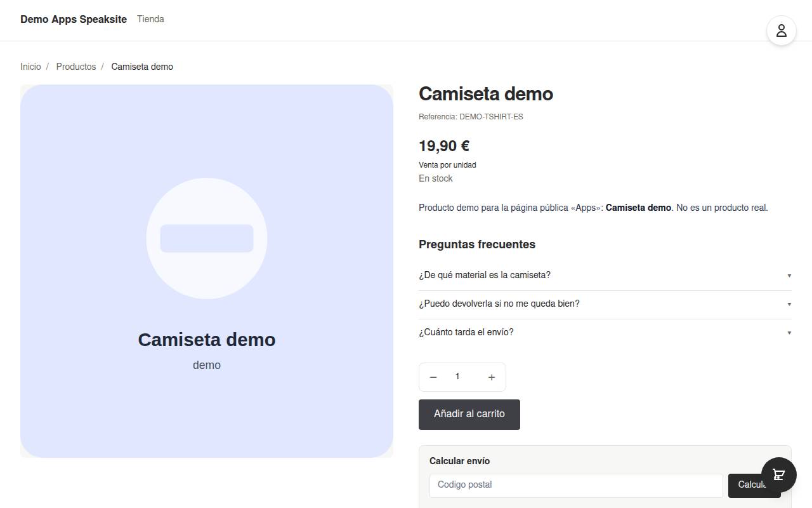This screenshot has width=812, height=508.
Task: Click the price '19,90 €'
Action: click(x=444, y=146)
